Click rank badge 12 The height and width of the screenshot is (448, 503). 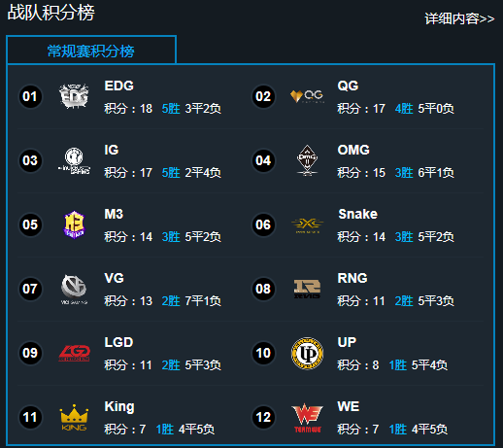pyautogui.click(x=263, y=417)
